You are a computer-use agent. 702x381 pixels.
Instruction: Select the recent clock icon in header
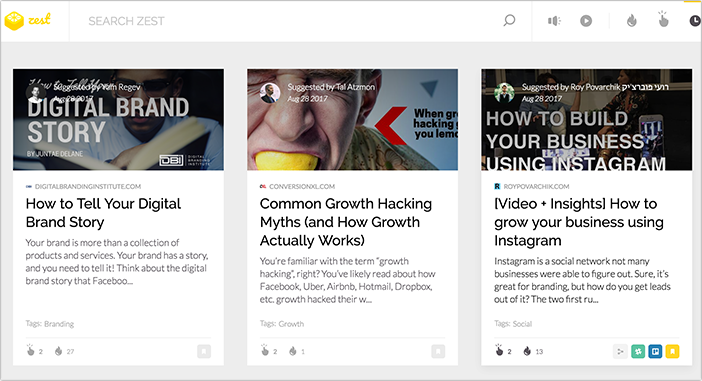695,21
